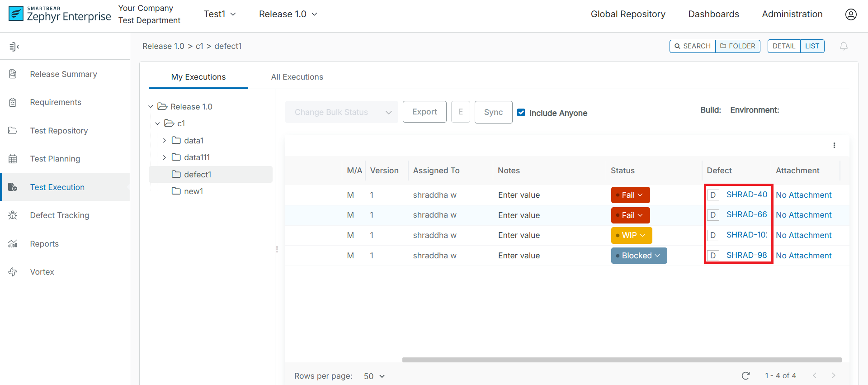Click the Export button
The image size is (868, 385).
pyautogui.click(x=425, y=112)
